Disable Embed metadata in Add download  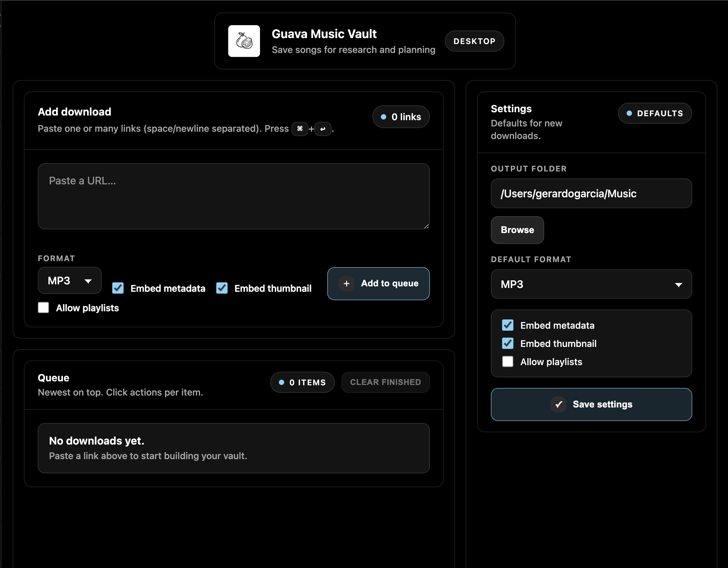[x=118, y=288]
